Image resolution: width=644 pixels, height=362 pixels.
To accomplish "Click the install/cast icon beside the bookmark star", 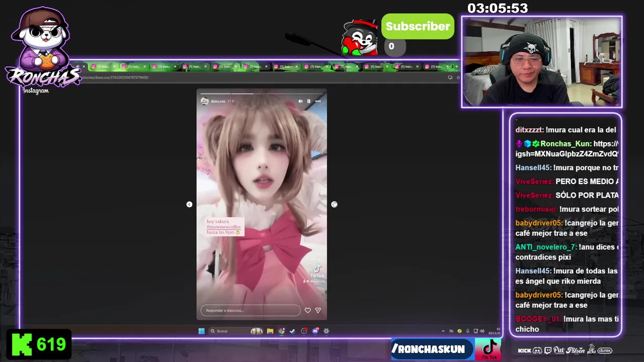I will click(x=450, y=77).
